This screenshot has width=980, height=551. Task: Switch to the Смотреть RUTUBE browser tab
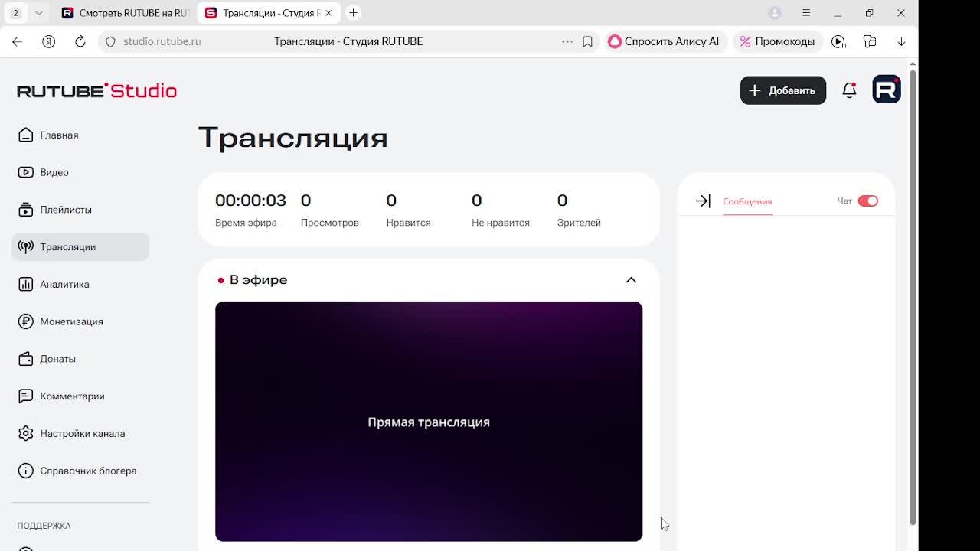(126, 13)
